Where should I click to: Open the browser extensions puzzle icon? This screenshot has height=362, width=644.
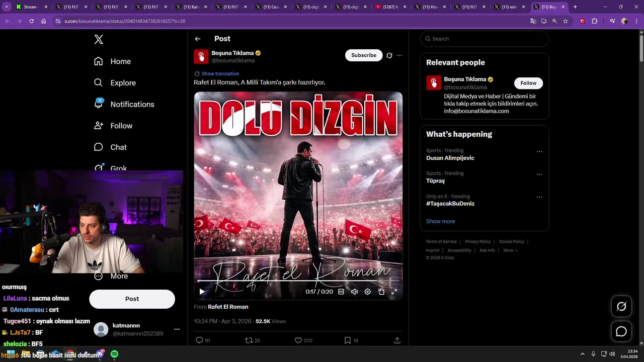tap(595, 21)
